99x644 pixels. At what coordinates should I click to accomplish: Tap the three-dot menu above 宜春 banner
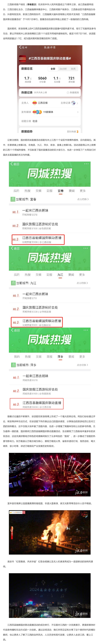(86, 164)
